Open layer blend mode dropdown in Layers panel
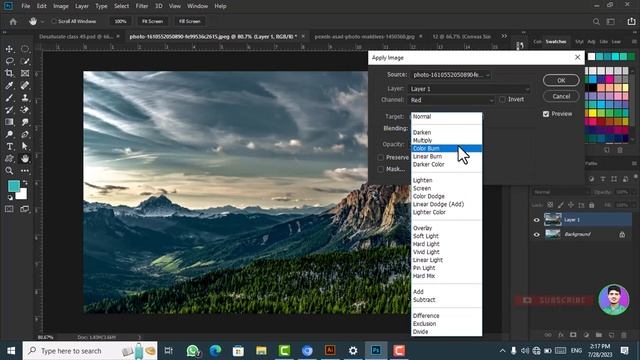 [x=561, y=192]
